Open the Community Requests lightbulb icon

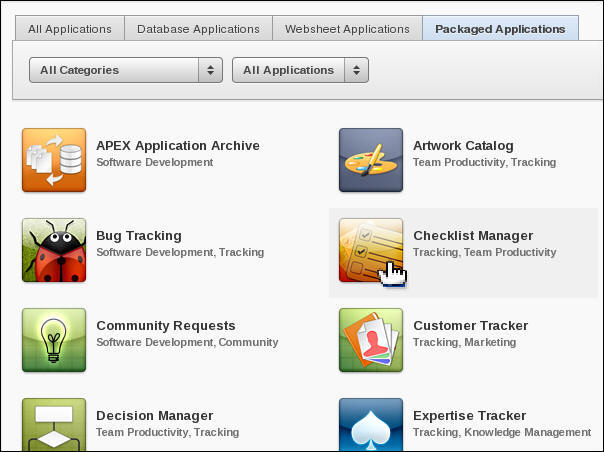click(x=54, y=340)
